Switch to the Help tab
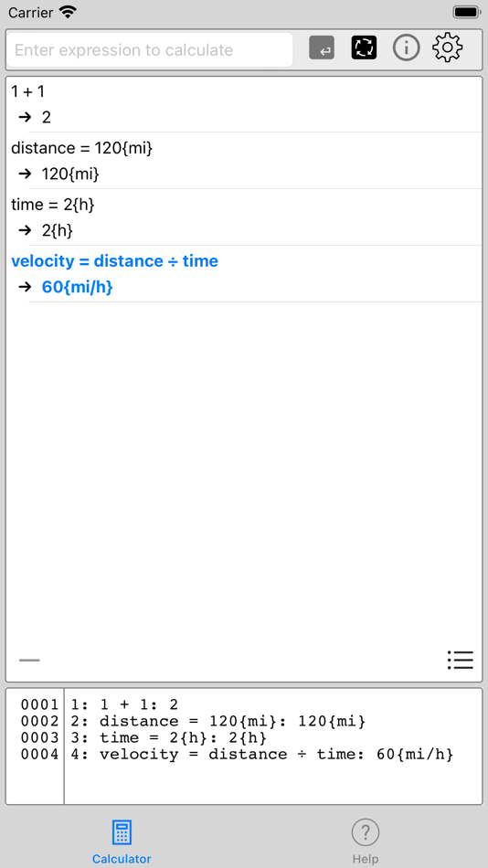Image resolution: width=488 pixels, height=868 pixels. [x=365, y=842]
